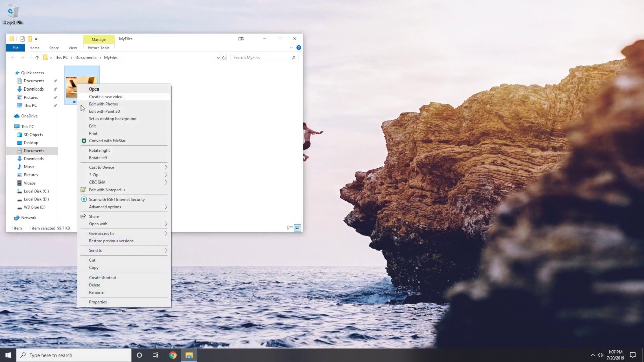
Task: Expand the 'Give access to' submenu
Action: [124, 233]
